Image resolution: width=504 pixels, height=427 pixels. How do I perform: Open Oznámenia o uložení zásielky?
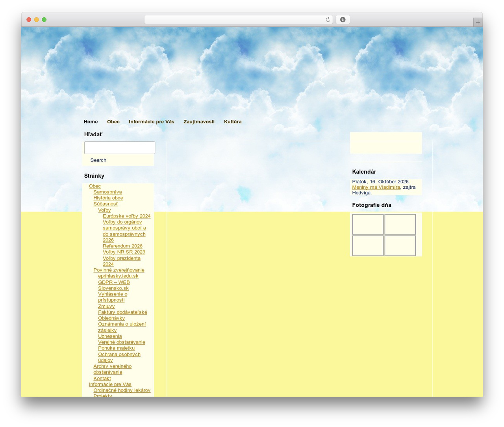coord(122,327)
